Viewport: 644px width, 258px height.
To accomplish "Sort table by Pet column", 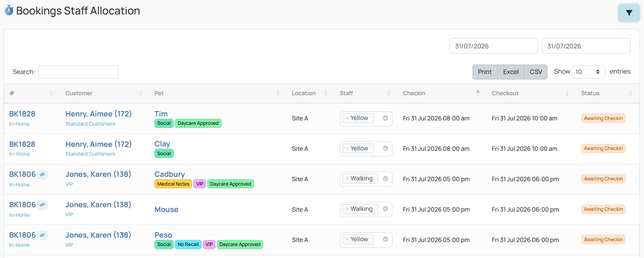I will (217, 93).
